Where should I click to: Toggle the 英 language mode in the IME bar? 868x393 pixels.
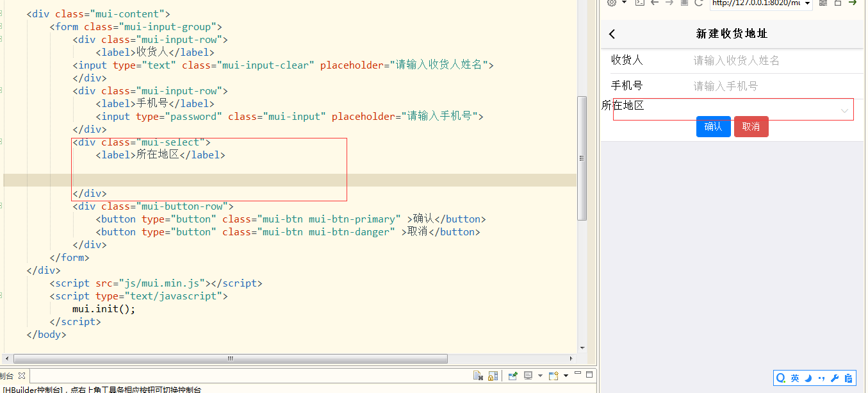pyautogui.click(x=795, y=378)
